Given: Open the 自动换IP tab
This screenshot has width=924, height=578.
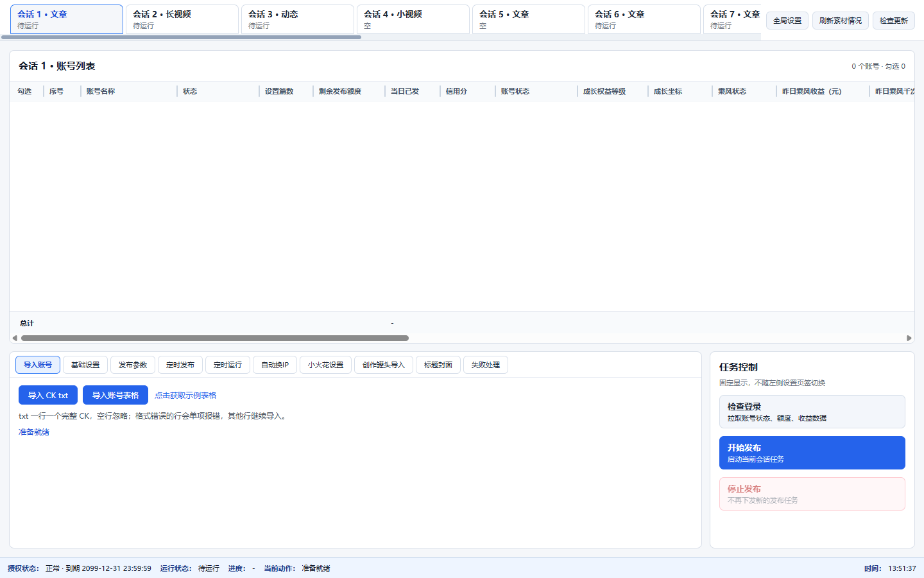Looking at the screenshot, I should point(275,365).
